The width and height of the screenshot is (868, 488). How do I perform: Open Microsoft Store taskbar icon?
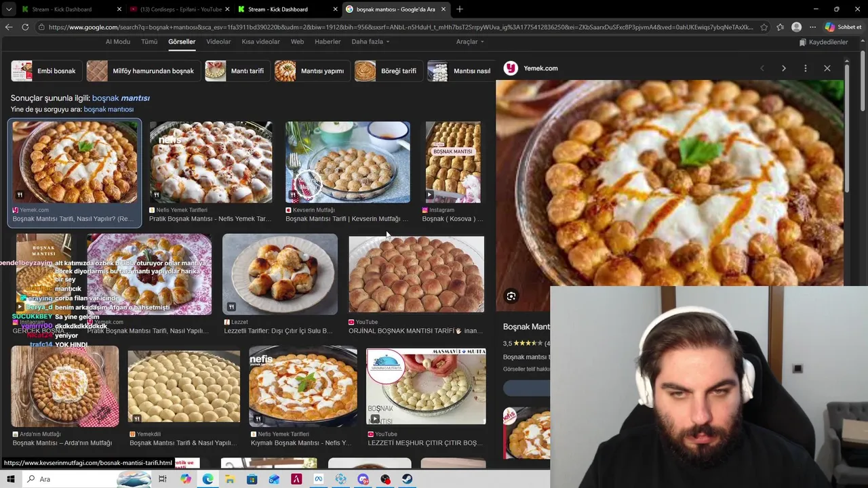click(252, 479)
